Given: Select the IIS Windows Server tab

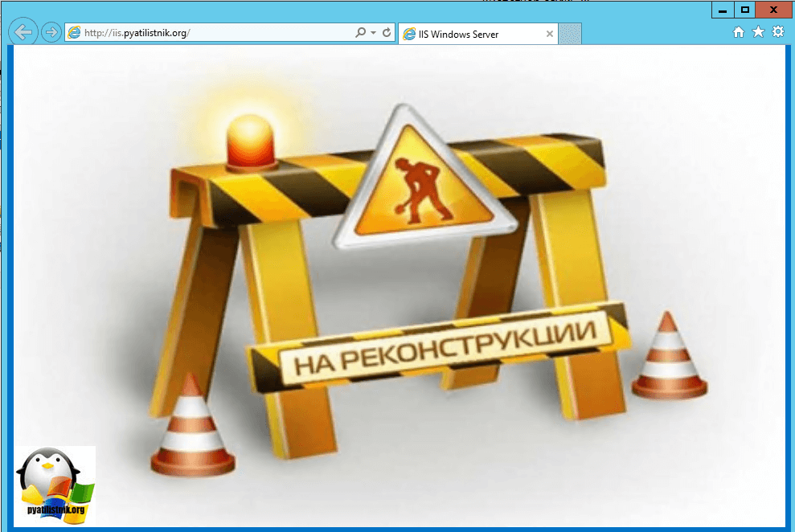Looking at the screenshot, I should point(478,34).
